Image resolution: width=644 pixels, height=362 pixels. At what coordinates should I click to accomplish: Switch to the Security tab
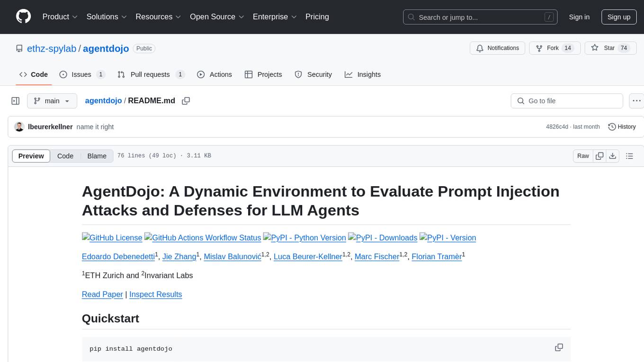(x=313, y=74)
